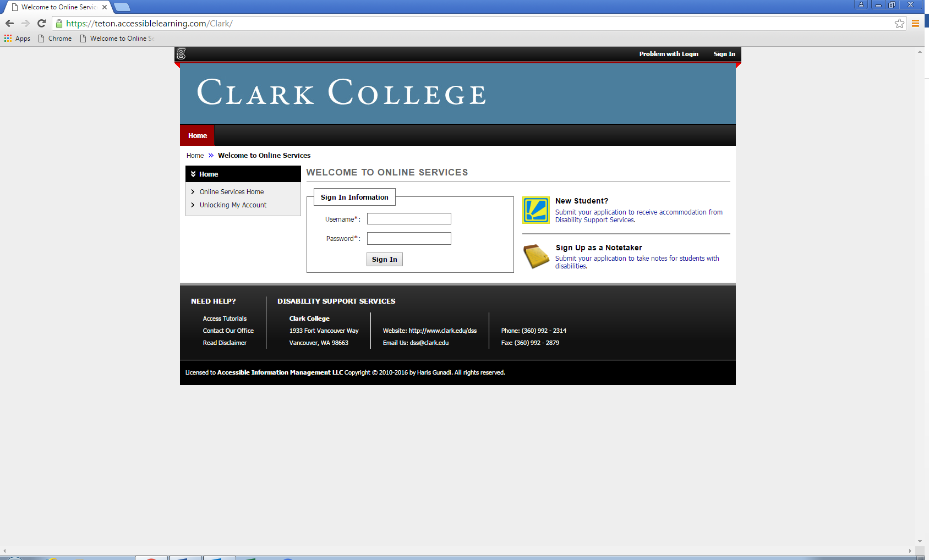This screenshot has width=929, height=560.
Task: Click the New Student? heading
Action: [x=582, y=201]
